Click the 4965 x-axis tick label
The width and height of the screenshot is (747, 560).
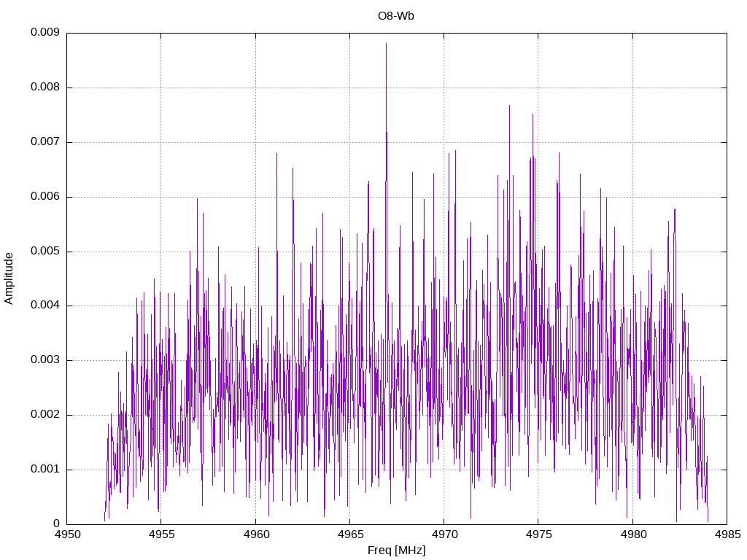349,534
